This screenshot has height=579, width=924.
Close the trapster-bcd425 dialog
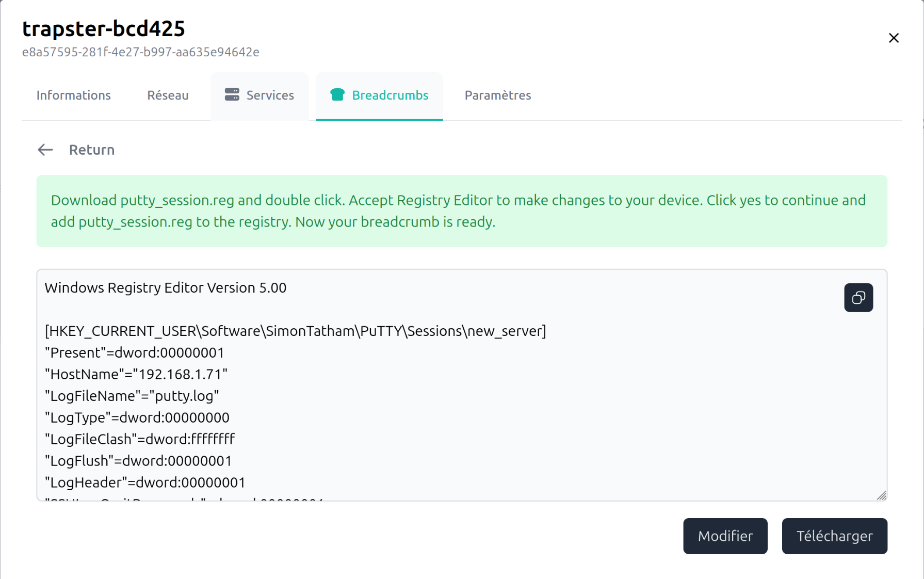pos(894,38)
